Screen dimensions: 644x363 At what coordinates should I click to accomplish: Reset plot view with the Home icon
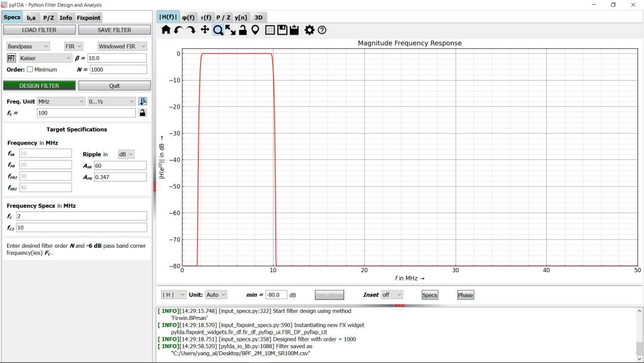166,30
